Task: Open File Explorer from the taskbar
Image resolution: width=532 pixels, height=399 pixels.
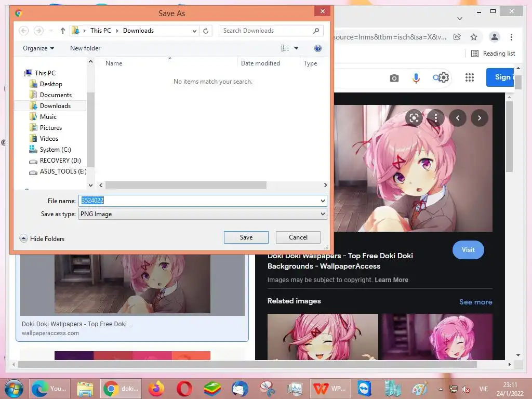Action: click(85, 389)
